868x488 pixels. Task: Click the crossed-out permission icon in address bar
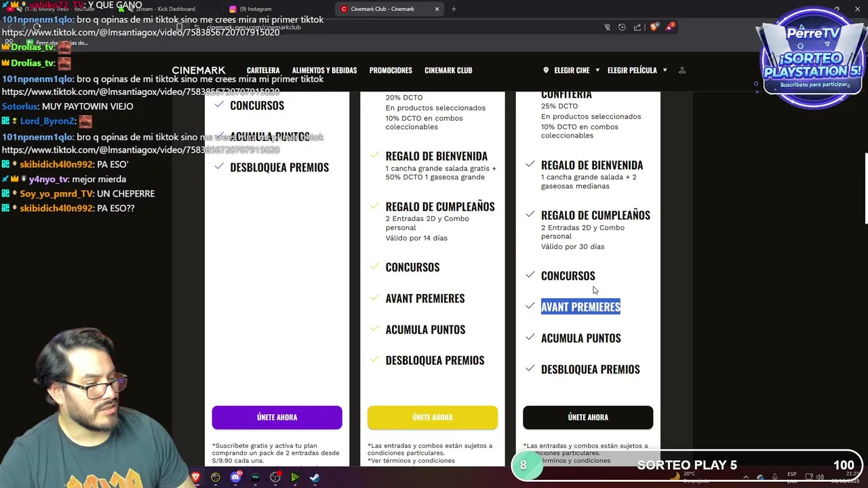(x=607, y=27)
